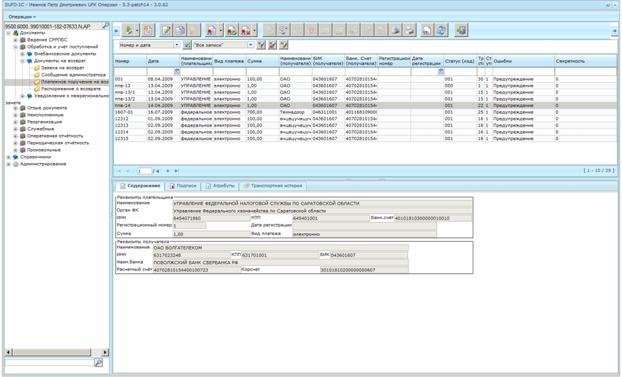This screenshot has height=377, width=622.
Task: Click the printer icon in the toolbar
Action: click(409, 30)
